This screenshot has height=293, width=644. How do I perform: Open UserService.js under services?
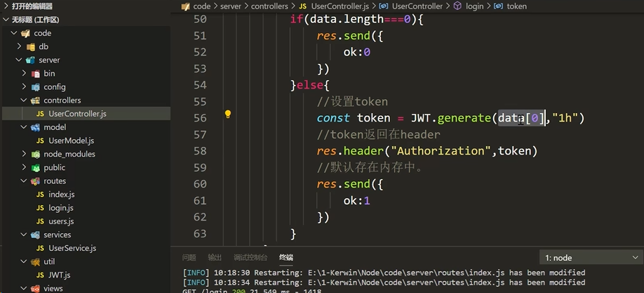coord(72,249)
